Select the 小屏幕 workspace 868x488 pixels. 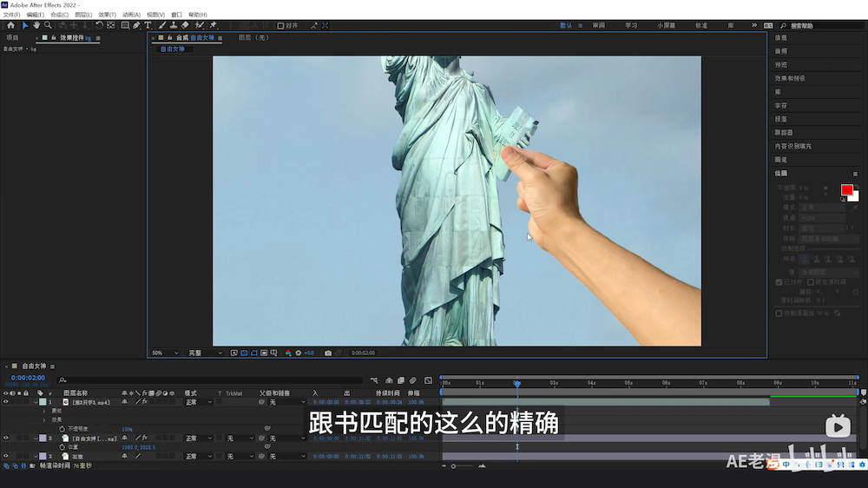[666, 25]
